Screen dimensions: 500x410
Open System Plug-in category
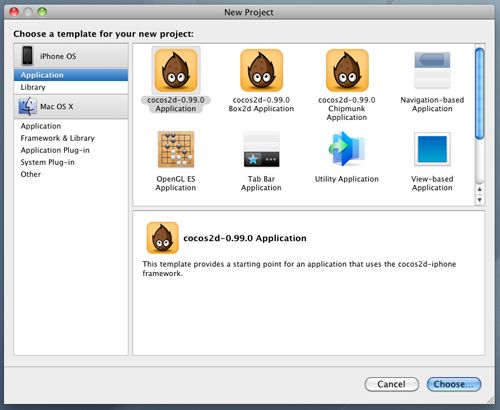pyautogui.click(x=71, y=162)
